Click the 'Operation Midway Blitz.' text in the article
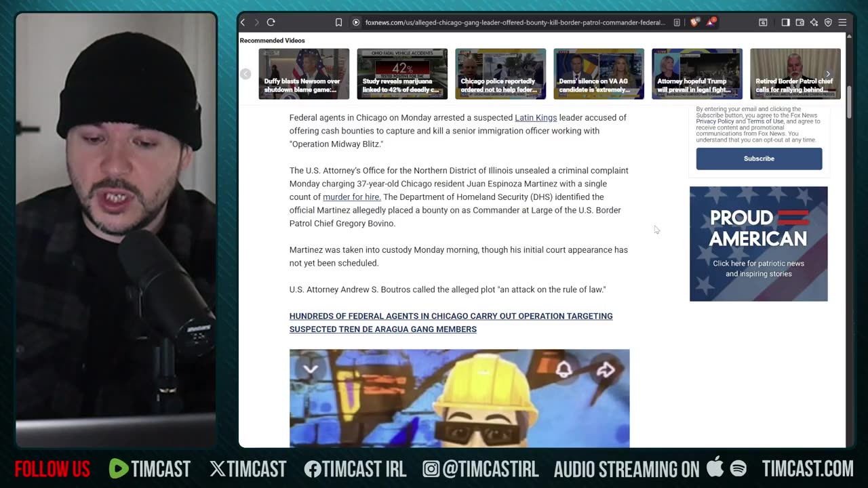The image size is (868, 488). coord(337,144)
